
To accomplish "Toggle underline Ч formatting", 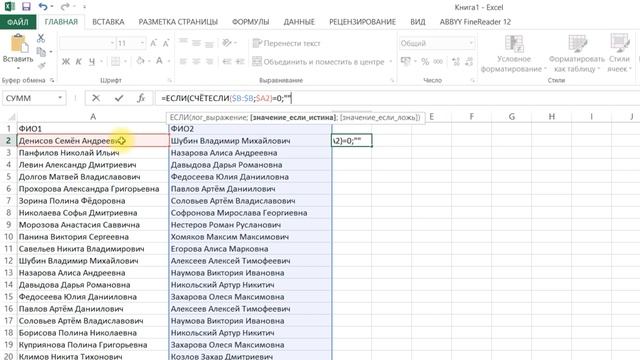I will 92,62.
